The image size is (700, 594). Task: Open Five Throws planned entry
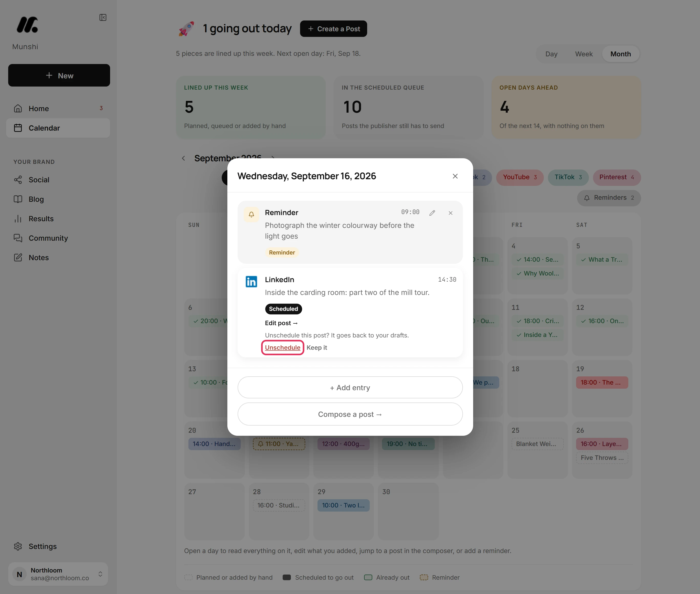[602, 458]
